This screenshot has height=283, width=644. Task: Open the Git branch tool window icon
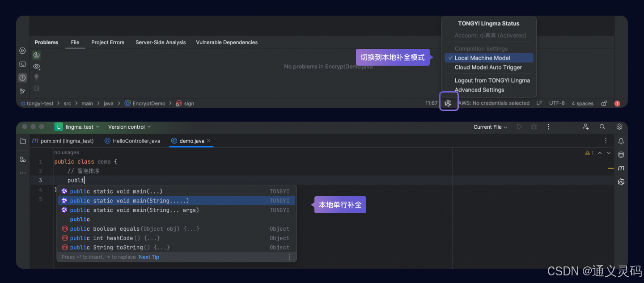point(22,91)
